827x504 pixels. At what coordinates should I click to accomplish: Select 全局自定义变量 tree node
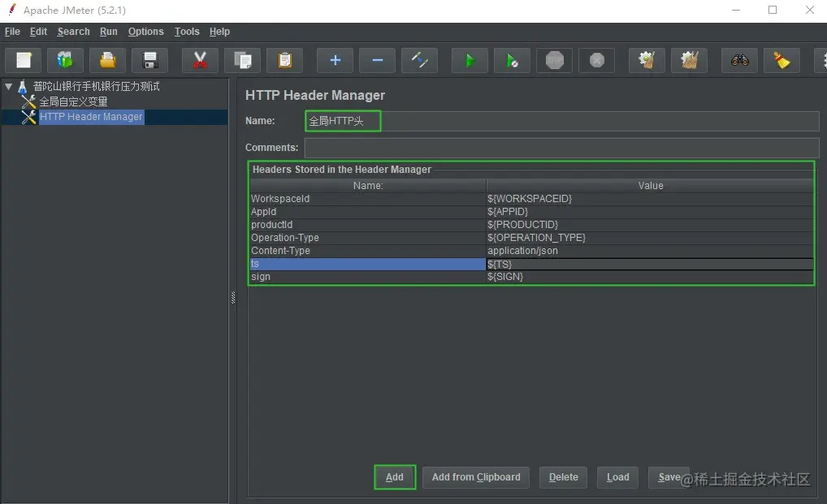point(73,101)
